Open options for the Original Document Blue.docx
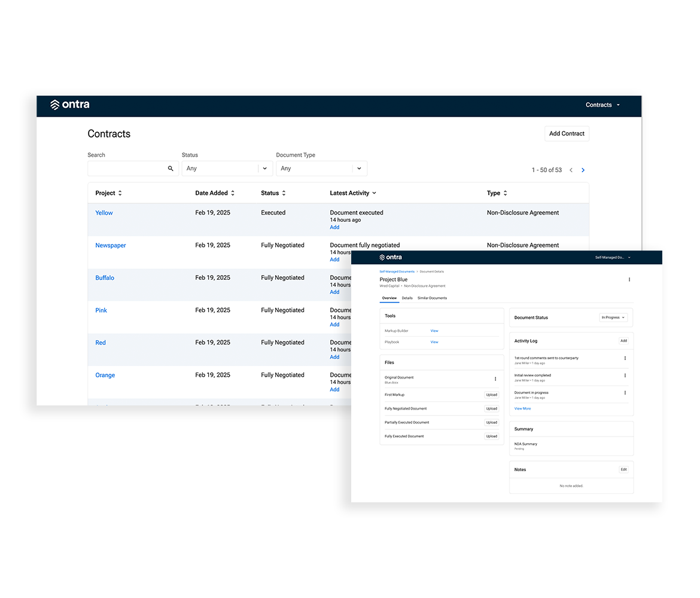Image resolution: width=700 pixels, height=598 pixels. pyautogui.click(x=495, y=379)
